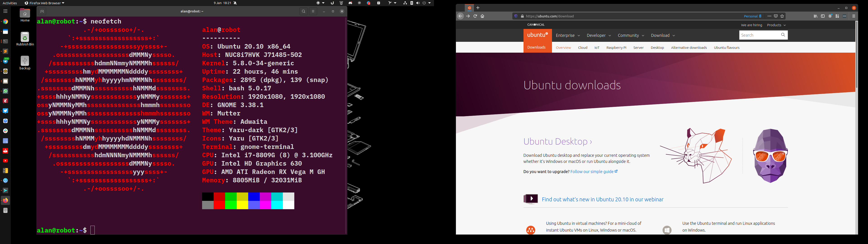The height and width of the screenshot is (244, 868).
Task: Select the Overview tab
Action: coord(563,48)
